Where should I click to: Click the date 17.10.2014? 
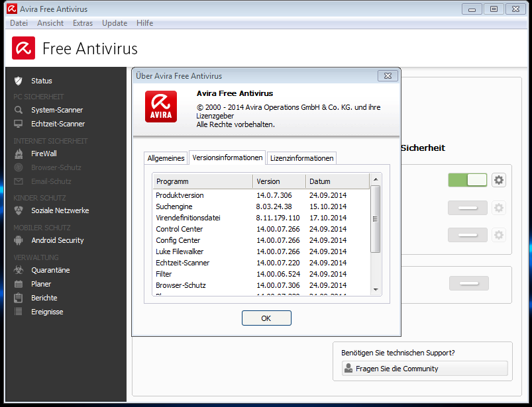pos(328,218)
